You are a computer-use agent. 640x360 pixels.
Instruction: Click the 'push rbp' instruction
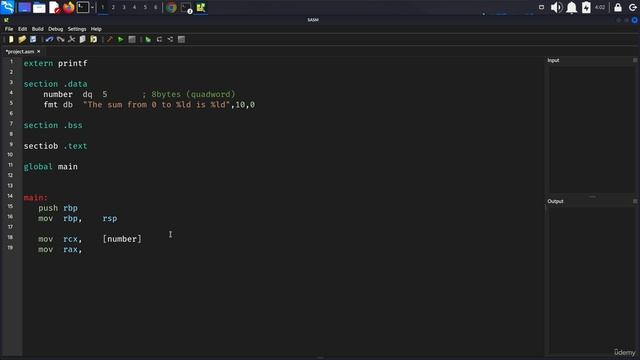tap(58, 208)
